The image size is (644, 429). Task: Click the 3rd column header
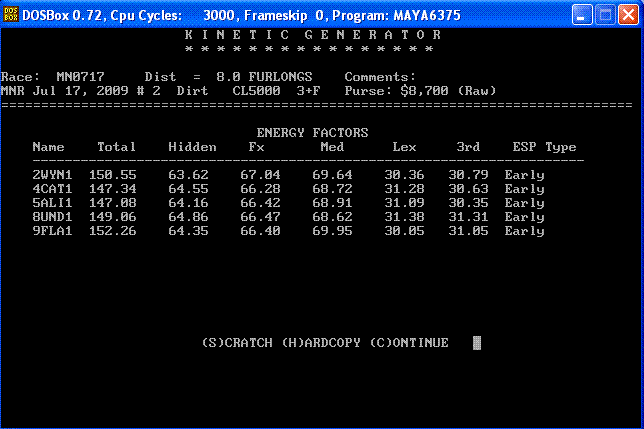tap(468, 147)
